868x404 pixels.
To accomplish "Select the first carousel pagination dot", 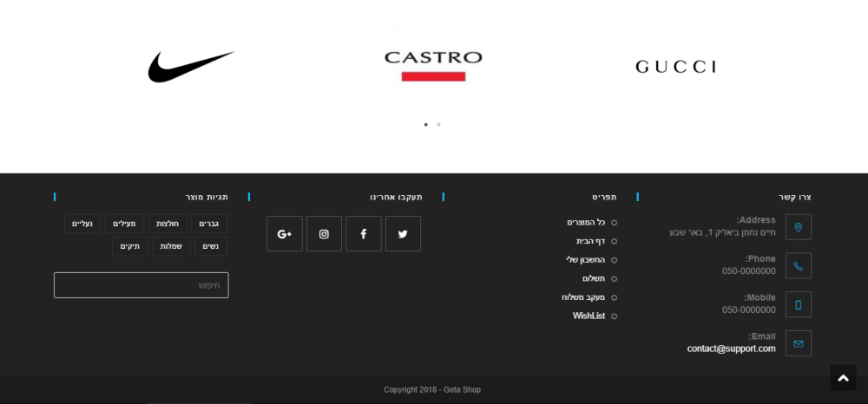I will [425, 125].
